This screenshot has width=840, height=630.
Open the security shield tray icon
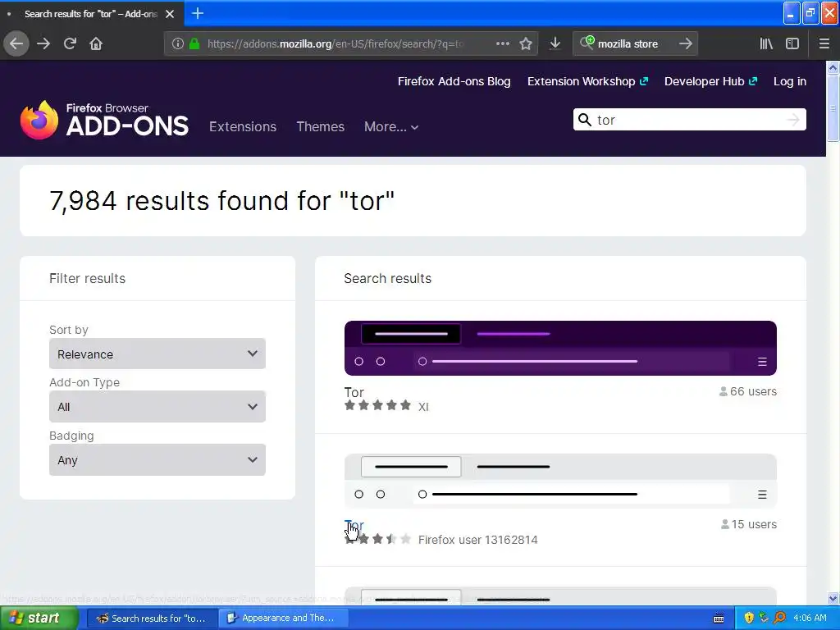(749, 618)
